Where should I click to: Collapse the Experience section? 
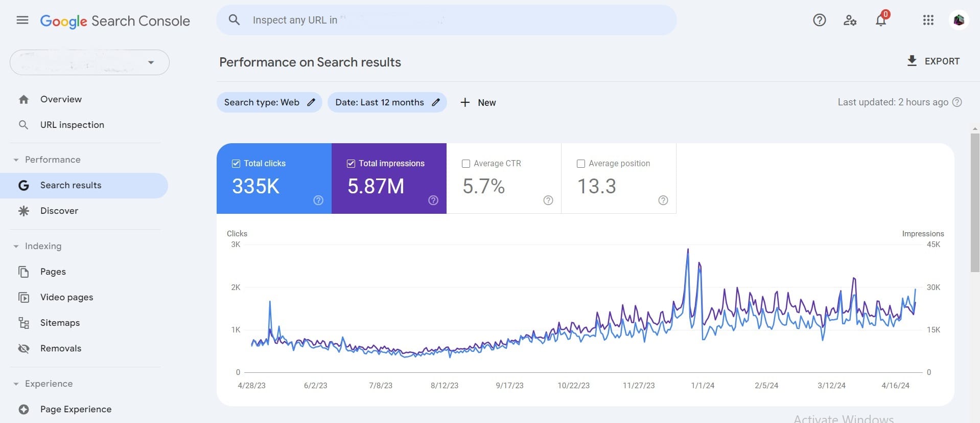pos(16,384)
